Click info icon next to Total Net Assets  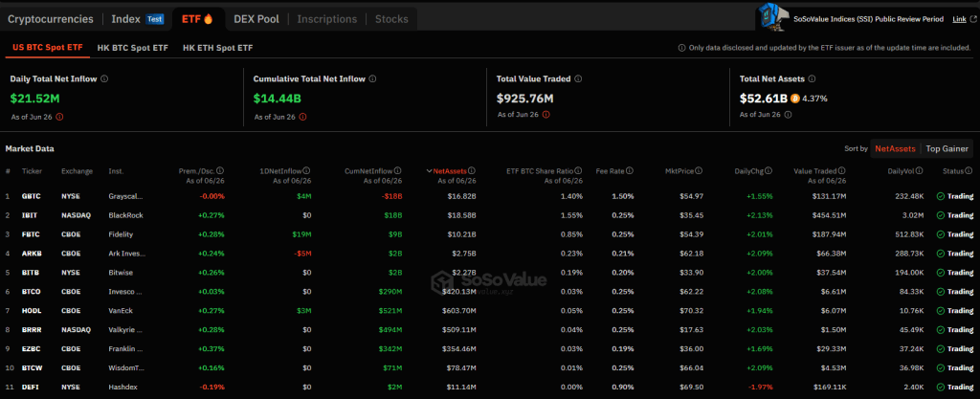[812, 78]
